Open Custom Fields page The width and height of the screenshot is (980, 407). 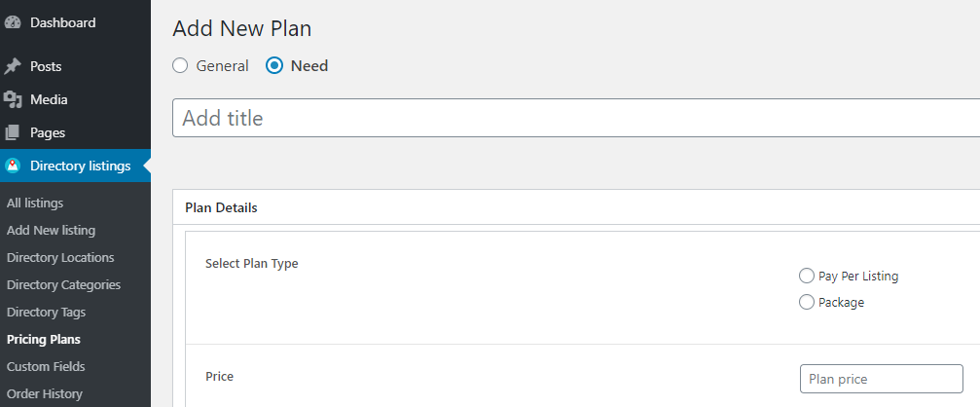(46, 366)
